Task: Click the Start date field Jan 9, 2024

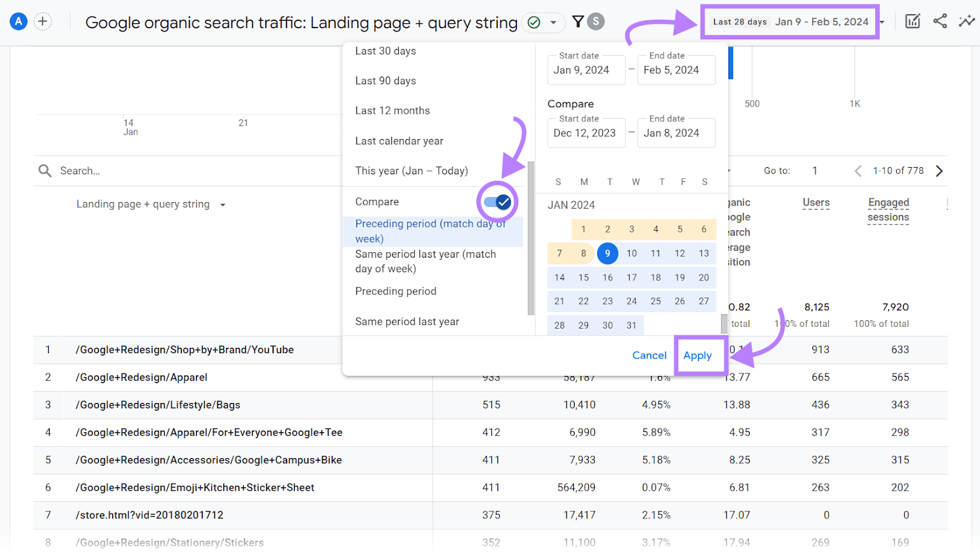Action: [x=586, y=70]
